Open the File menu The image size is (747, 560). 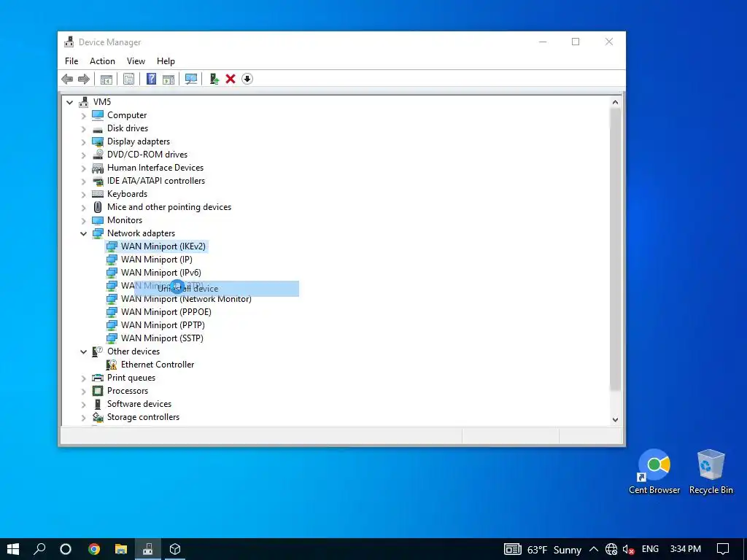point(71,61)
